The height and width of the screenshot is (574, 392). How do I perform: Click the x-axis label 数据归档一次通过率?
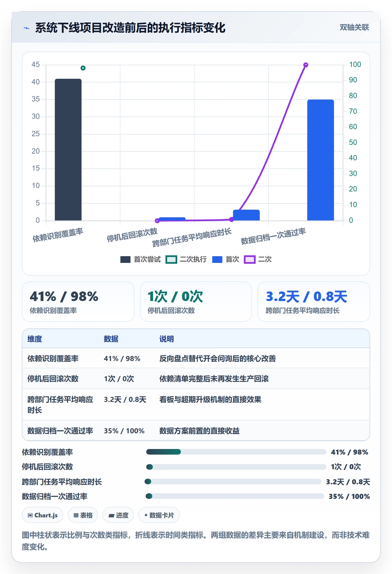[273, 236]
